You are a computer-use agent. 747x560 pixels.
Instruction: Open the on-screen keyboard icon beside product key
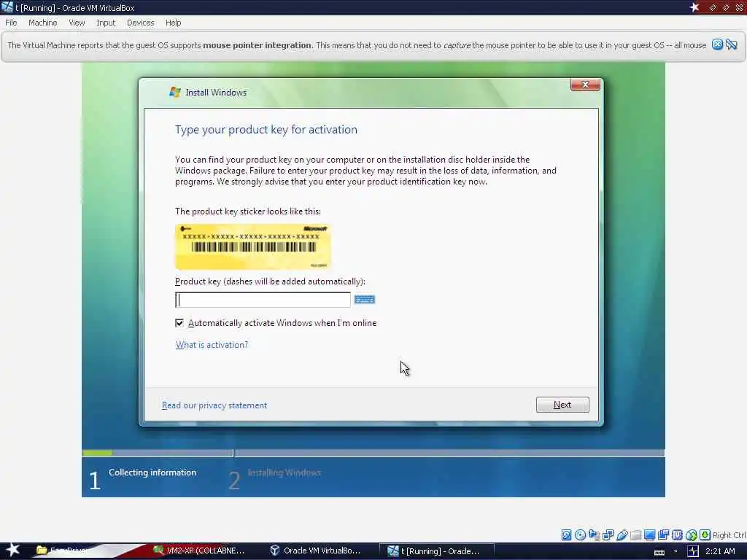(x=365, y=300)
